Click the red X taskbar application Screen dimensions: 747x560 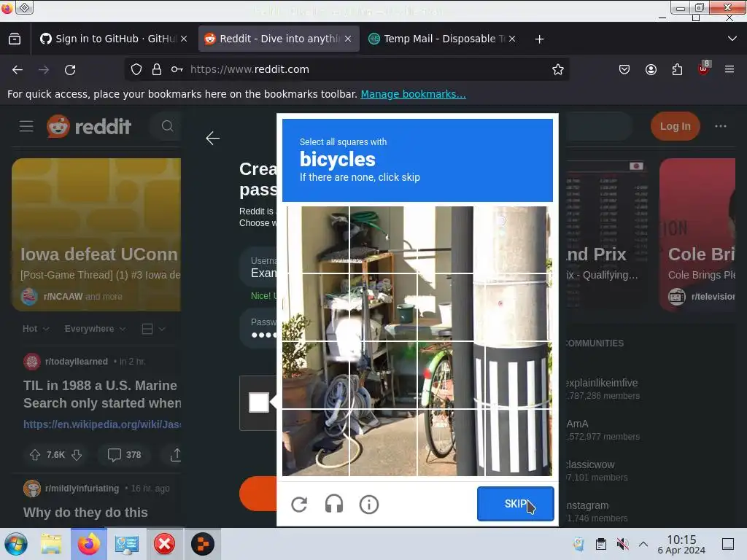[164, 544]
